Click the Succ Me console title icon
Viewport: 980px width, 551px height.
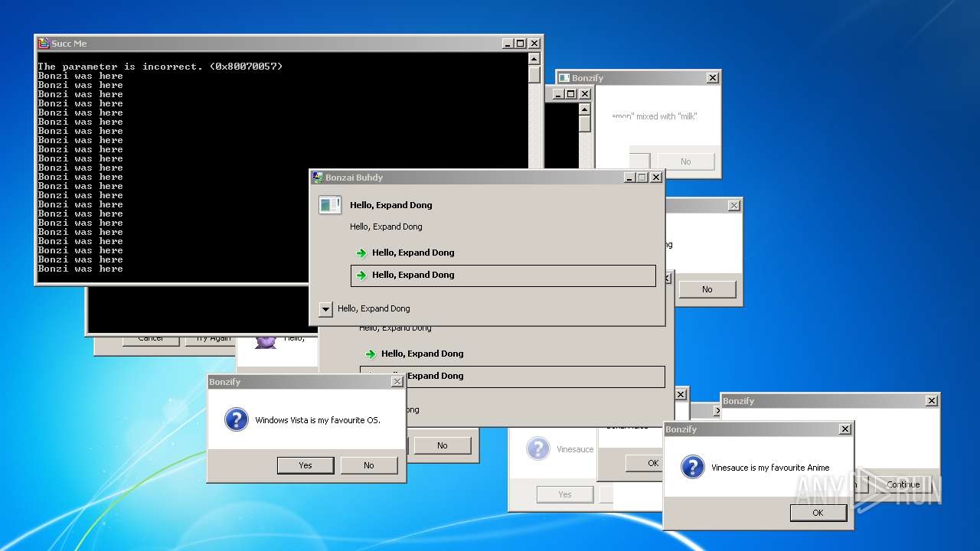click(44, 44)
